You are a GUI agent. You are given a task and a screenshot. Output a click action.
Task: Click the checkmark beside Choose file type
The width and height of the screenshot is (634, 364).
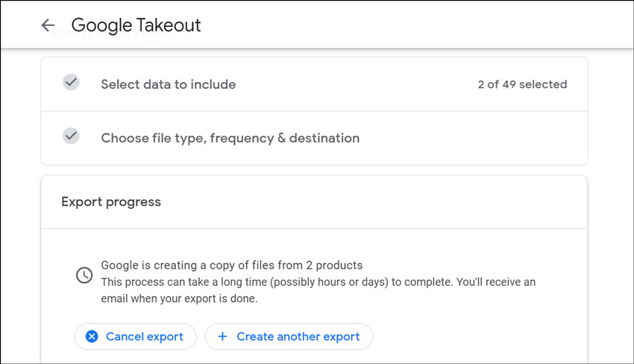click(71, 136)
